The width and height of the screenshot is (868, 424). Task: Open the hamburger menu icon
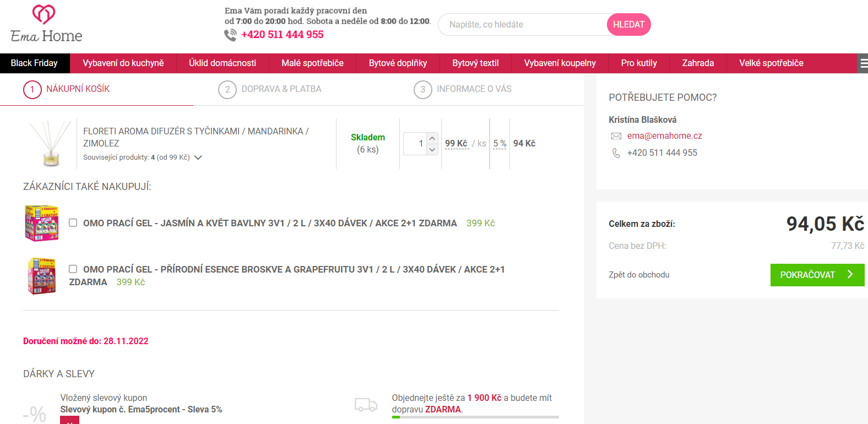click(x=863, y=63)
